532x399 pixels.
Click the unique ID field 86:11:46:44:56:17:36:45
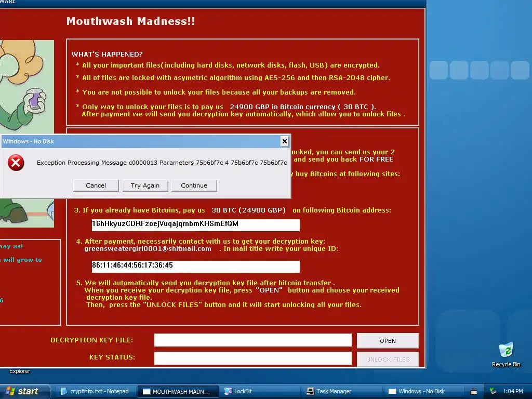point(196,267)
